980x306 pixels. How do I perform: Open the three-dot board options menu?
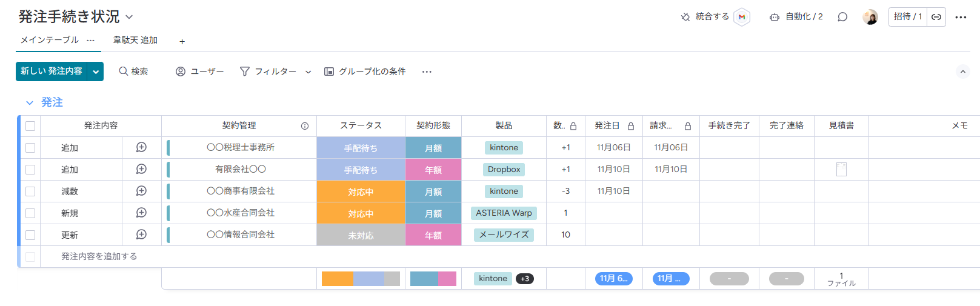point(961,17)
